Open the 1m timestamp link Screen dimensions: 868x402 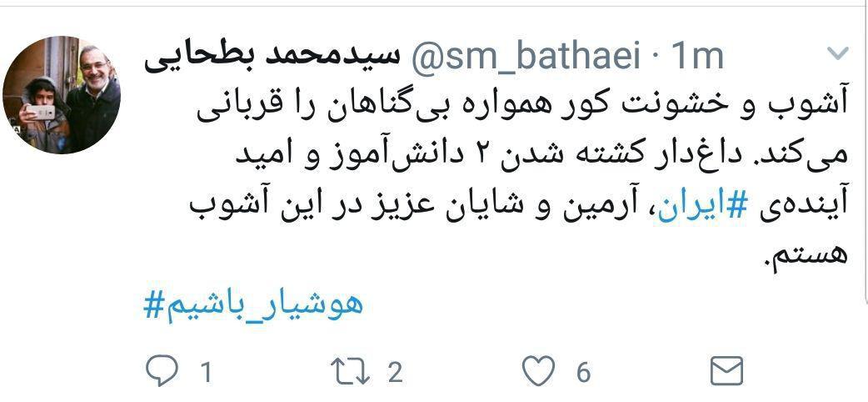click(x=696, y=57)
